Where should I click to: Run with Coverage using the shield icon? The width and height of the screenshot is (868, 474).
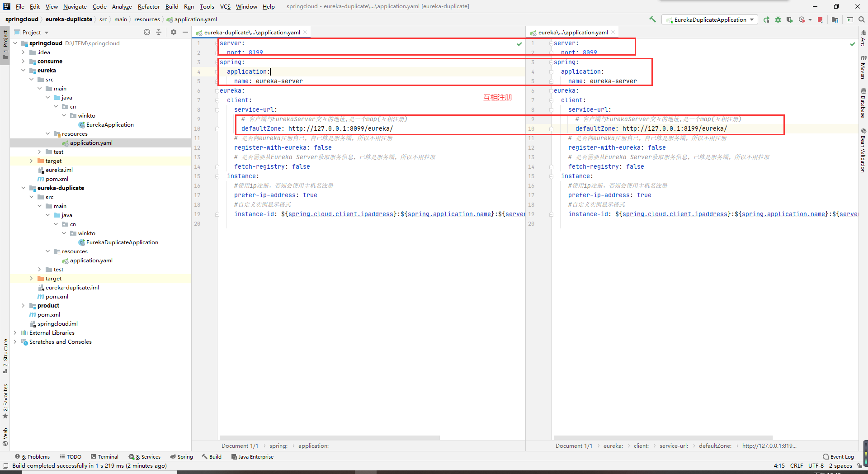point(790,19)
